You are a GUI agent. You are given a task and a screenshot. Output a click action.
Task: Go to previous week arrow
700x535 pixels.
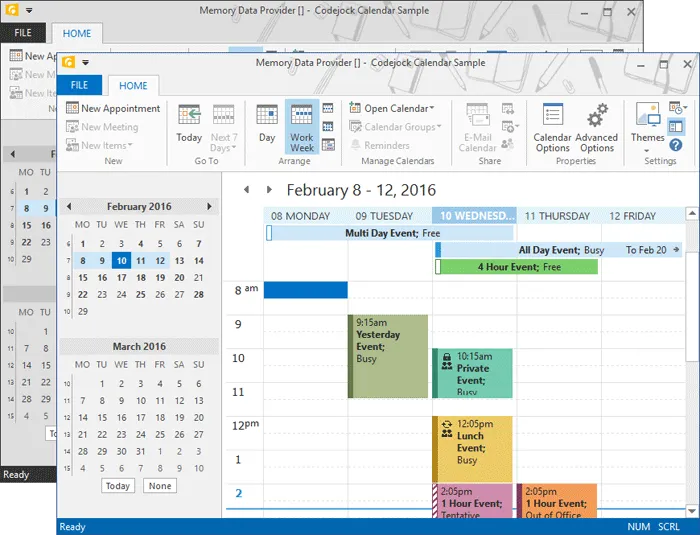[x=246, y=190]
